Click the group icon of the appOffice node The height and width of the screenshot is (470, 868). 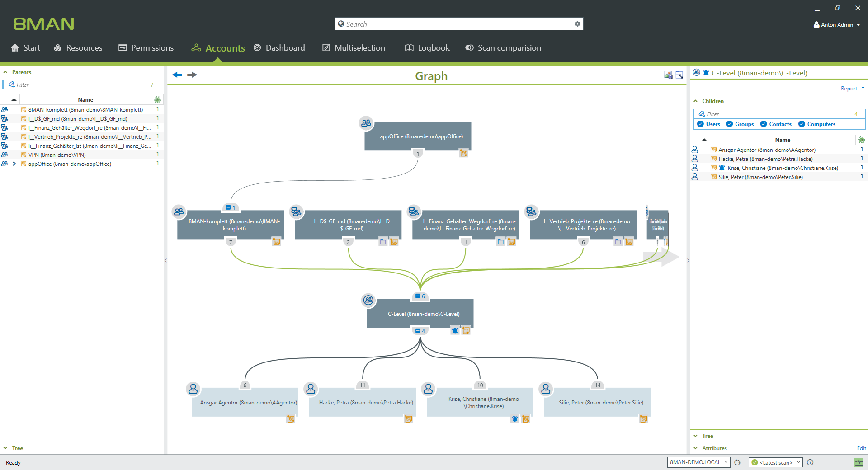366,123
